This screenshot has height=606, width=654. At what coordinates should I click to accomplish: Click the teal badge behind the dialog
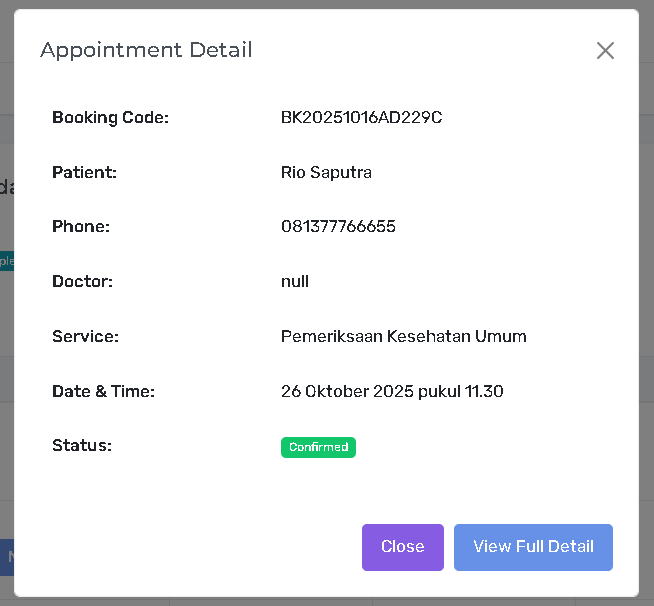pos(6,261)
